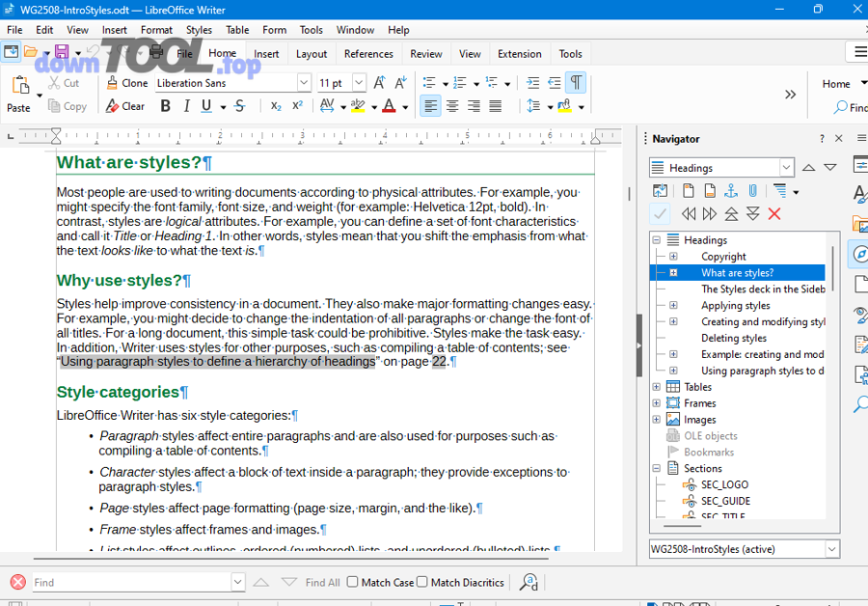The width and height of the screenshot is (868, 606).
Task: Collapse the Sections tree node
Action: point(657,468)
